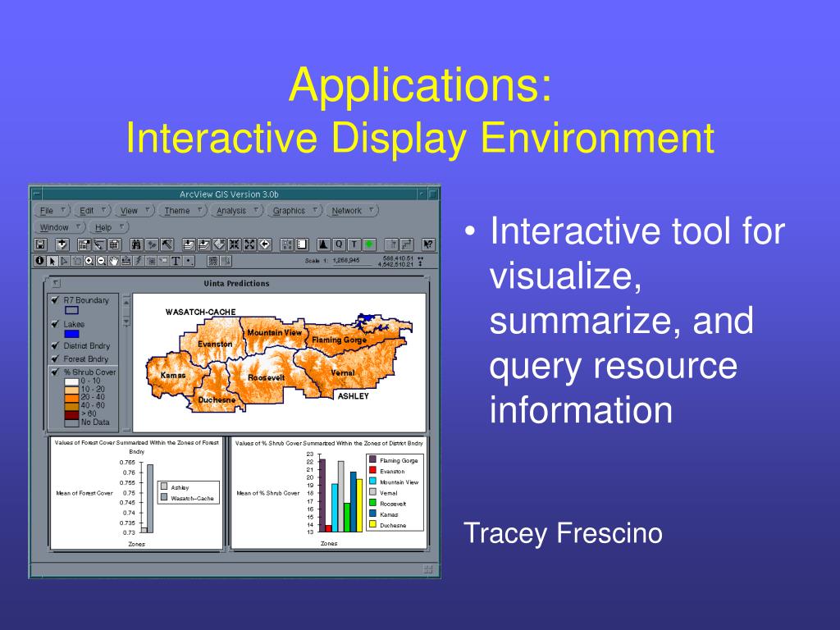
Task: Select the Pointer arrow tool
Action: pos(52,261)
